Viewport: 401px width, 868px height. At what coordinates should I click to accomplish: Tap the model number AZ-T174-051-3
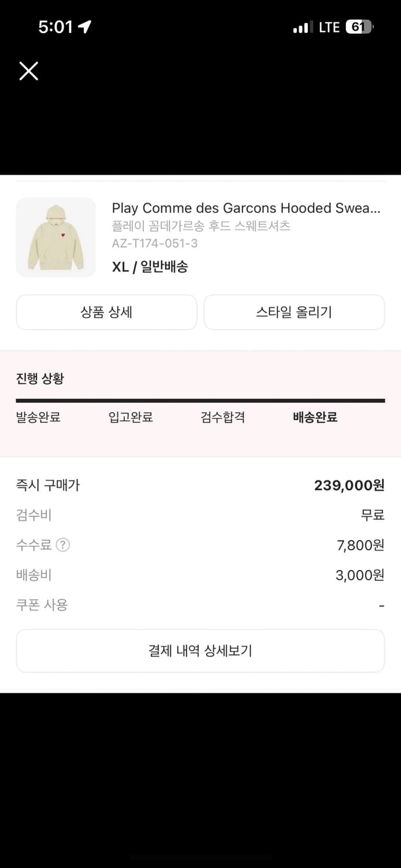coord(154,244)
